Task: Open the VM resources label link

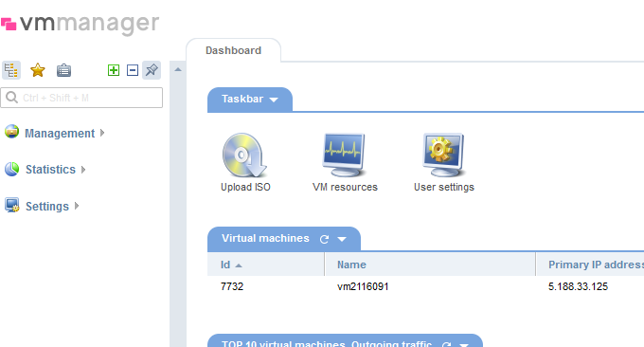Action: click(x=345, y=187)
